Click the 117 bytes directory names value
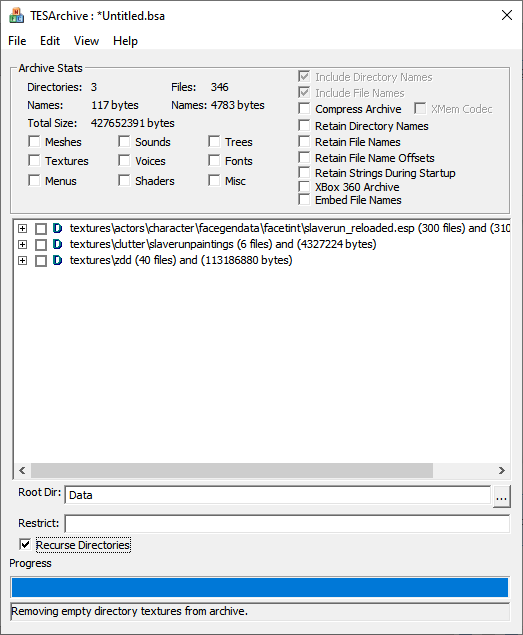Screen dimensions: 523x635 (115, 105)
